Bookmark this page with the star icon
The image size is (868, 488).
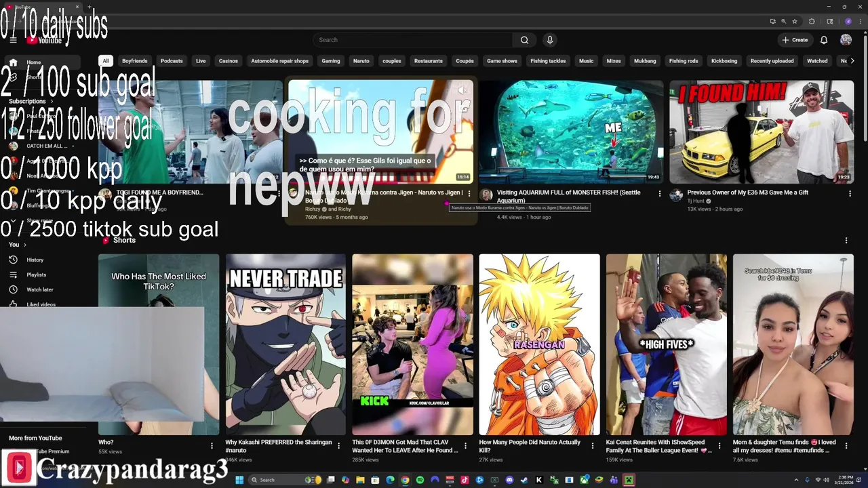(x=795, y=21)
